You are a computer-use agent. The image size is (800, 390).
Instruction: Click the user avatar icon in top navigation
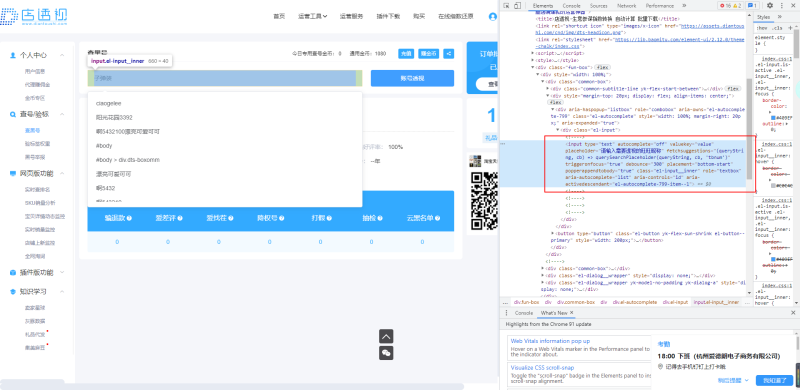pyautogui.click(x=492, y=16)
